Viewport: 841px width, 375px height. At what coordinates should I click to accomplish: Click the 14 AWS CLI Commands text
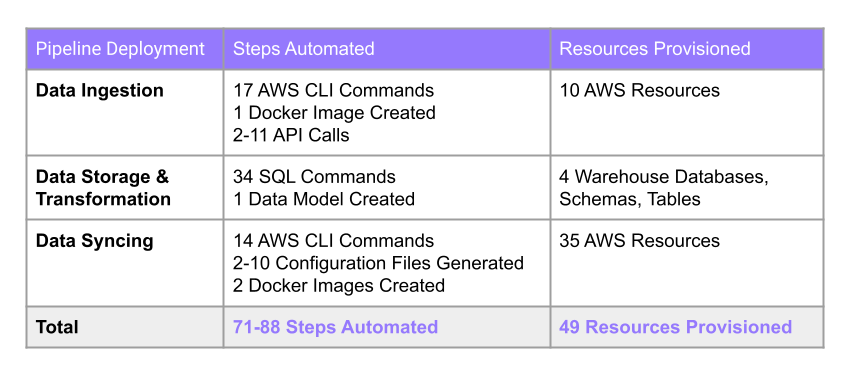click(x=333, y=240)
